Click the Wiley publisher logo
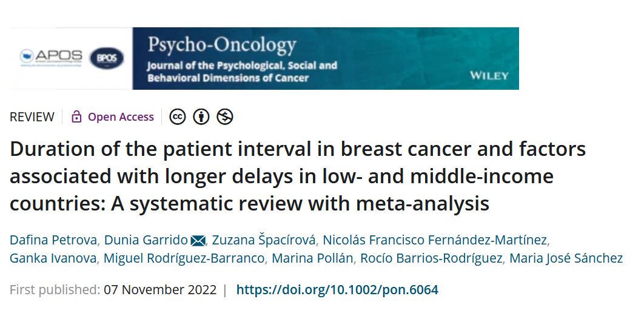Screen dimensions: 644x313 [x=489, y=76]
